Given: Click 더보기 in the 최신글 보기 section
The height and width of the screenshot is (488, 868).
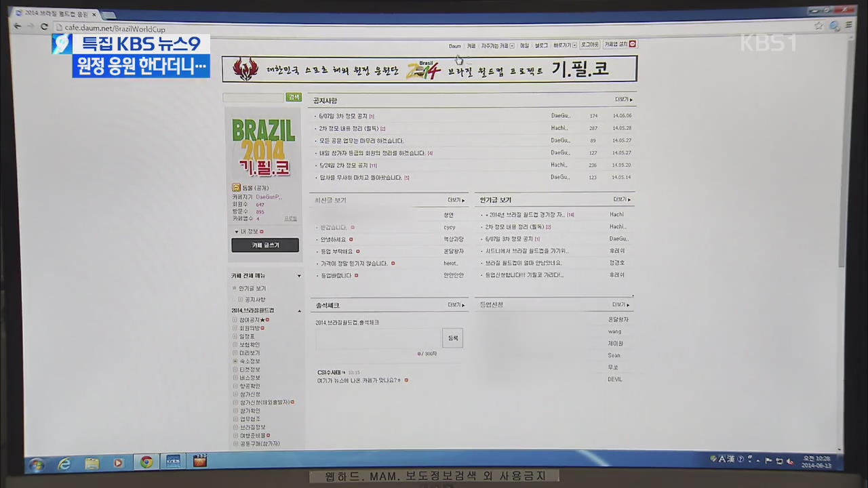Looking at the screenshot, I should pyautogui.click(x=456, y=200).
